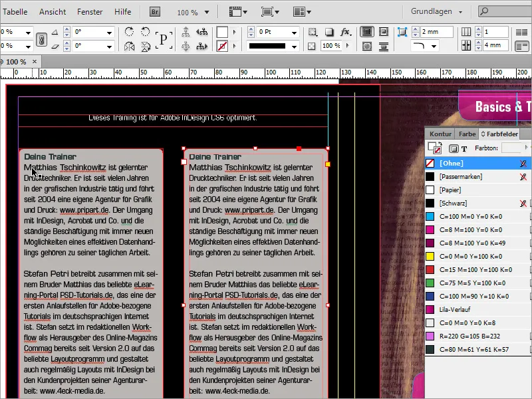This screenshot has width=532, height=399.
Task: Select the Lila-Verlauf gradient swatch
Action: point(478,309)
